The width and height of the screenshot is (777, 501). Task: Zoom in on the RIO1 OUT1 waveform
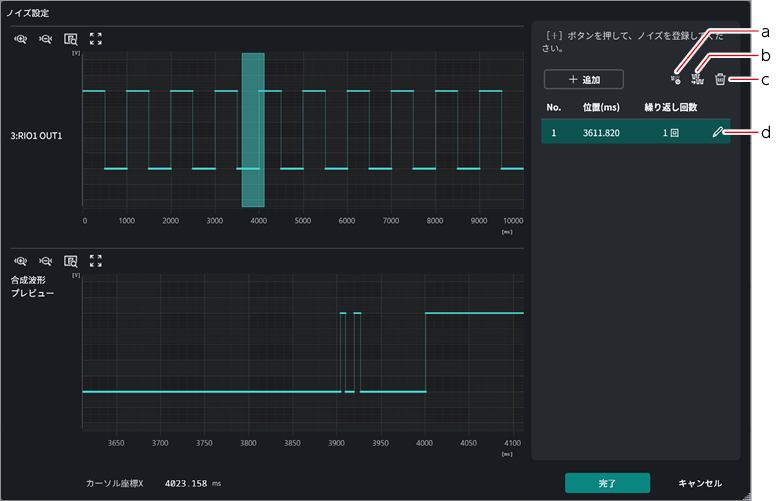click(20, 39)
